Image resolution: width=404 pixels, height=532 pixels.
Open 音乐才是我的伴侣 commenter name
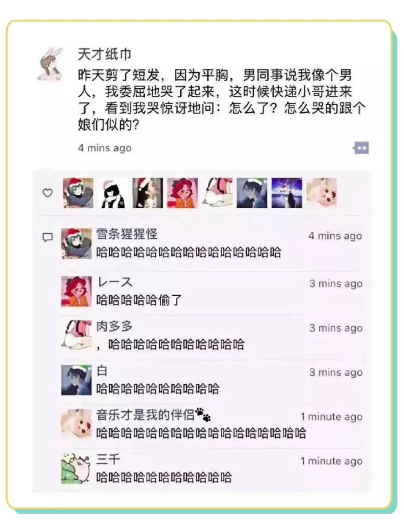(x=146, y=415)
